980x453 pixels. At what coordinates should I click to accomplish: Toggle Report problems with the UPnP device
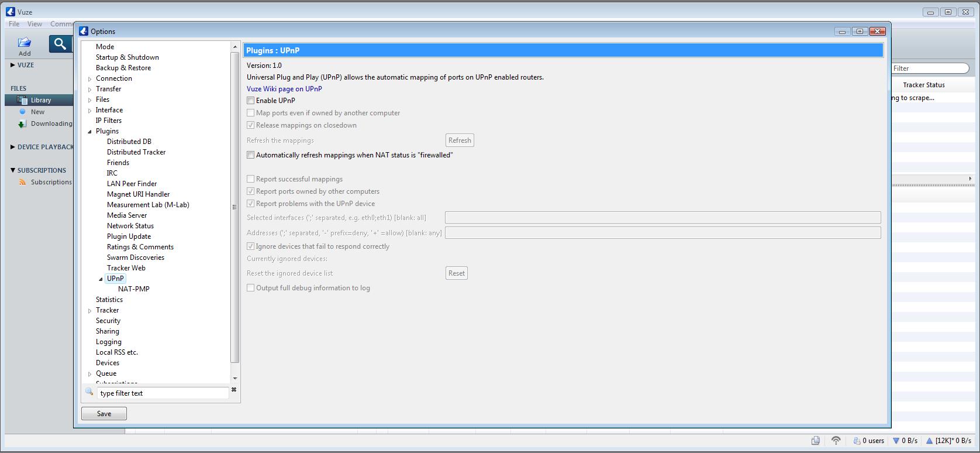pos(250,204)
